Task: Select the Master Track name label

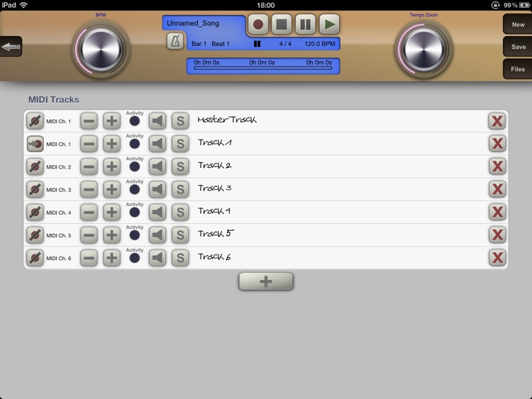Action: (x=227, y=119)
